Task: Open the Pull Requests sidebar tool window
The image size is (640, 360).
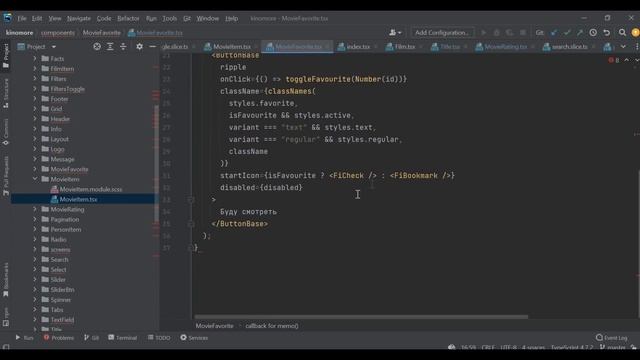Action: (x=6, y=176)
